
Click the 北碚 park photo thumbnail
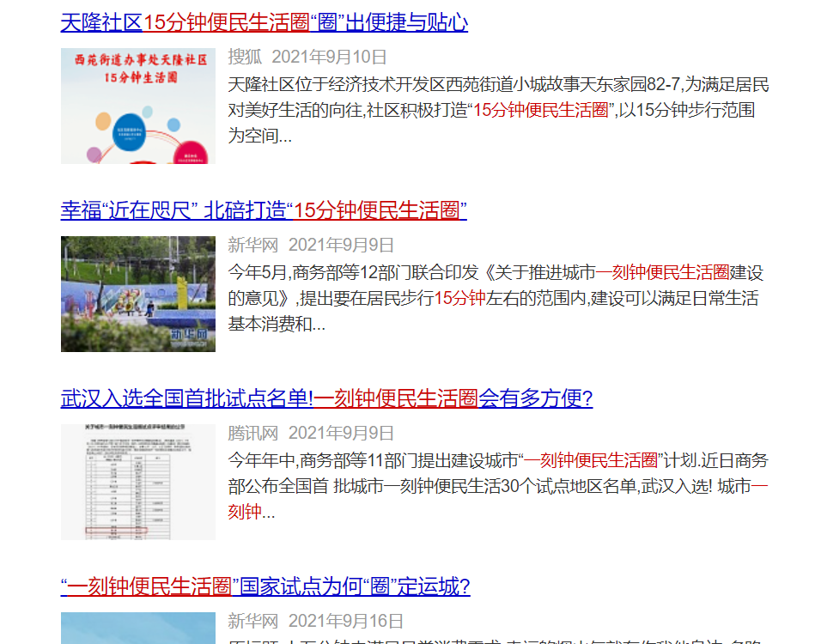point(138,294)
